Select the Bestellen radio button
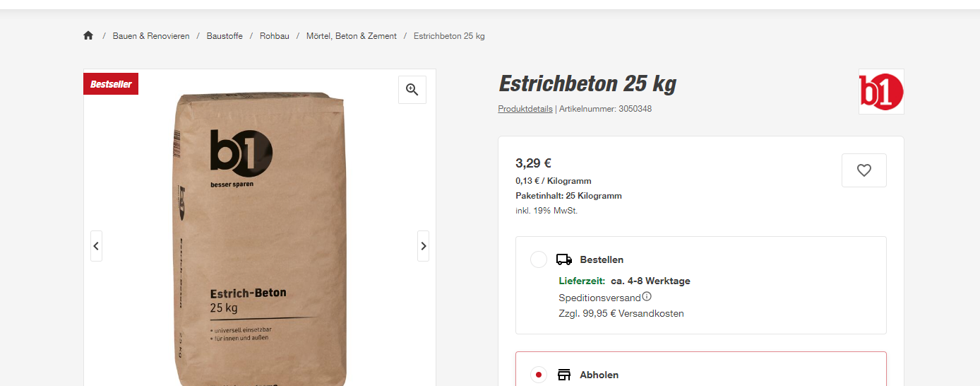Screen dimensions: 980x386 pos(539,259)
